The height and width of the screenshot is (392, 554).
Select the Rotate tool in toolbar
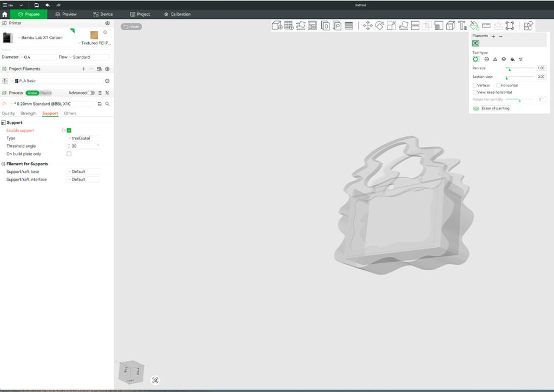[x=379, y=25]
